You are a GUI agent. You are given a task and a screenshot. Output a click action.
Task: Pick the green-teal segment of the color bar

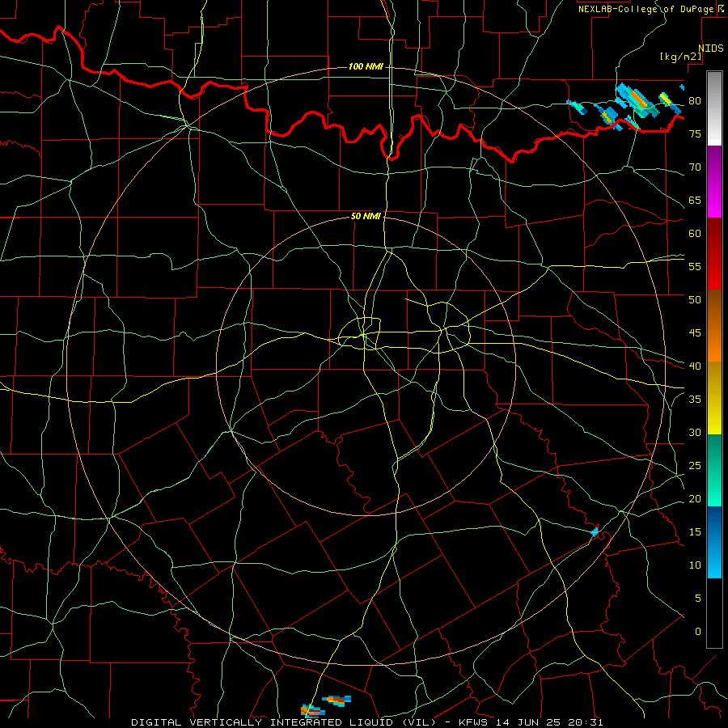(x=714, y=470)
